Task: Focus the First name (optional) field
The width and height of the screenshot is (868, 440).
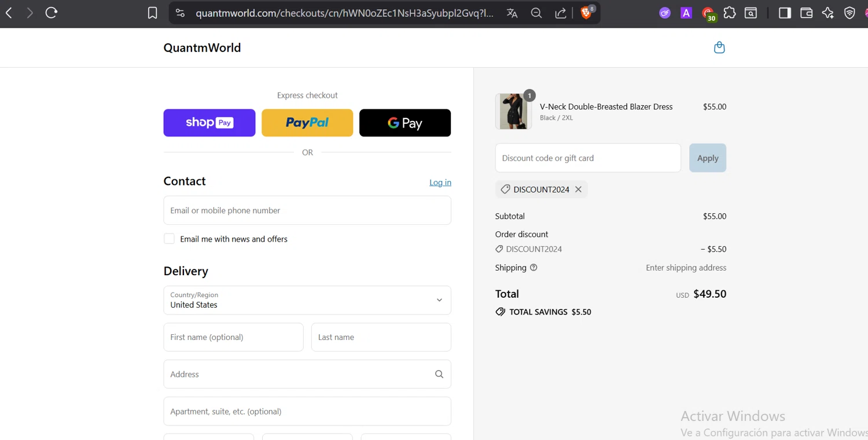Action: tap(233, 337)
